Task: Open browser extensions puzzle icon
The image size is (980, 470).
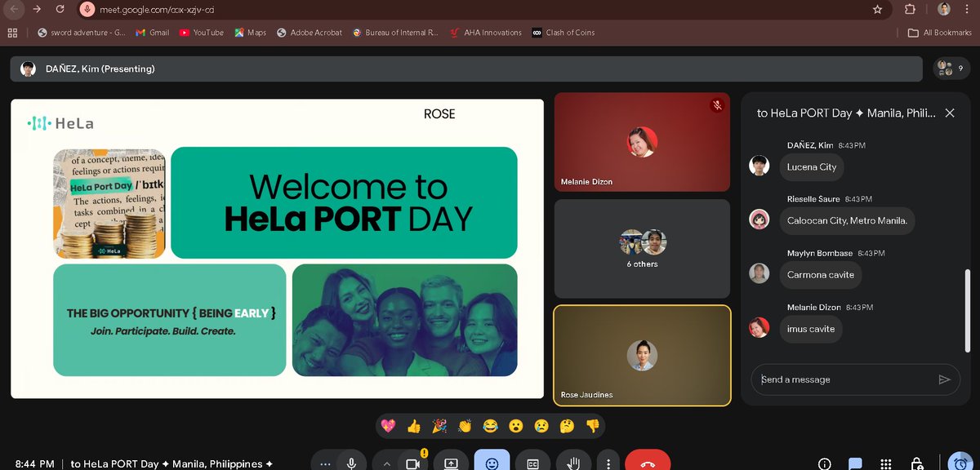Action: 910,9
